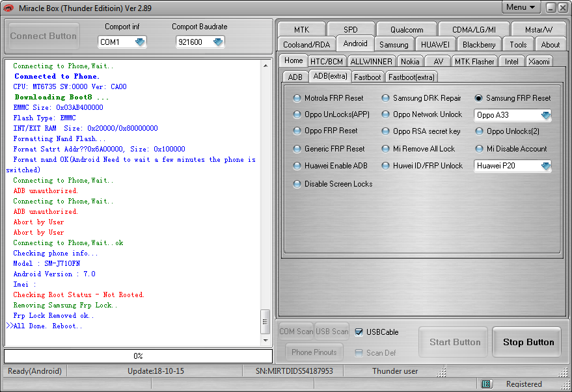This screenshot has height=392, width=572.
Task: Toggle the USBCable checkbox
Action: tap(359, 332)
